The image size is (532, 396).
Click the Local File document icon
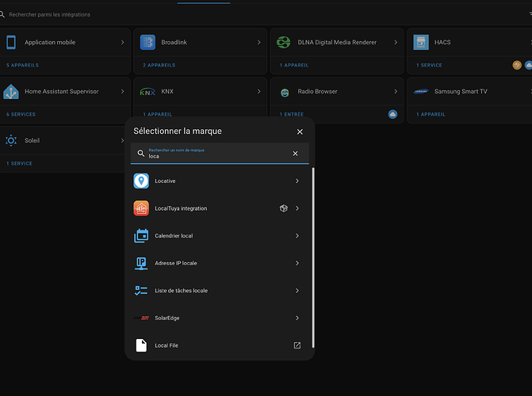click(141, 345)
